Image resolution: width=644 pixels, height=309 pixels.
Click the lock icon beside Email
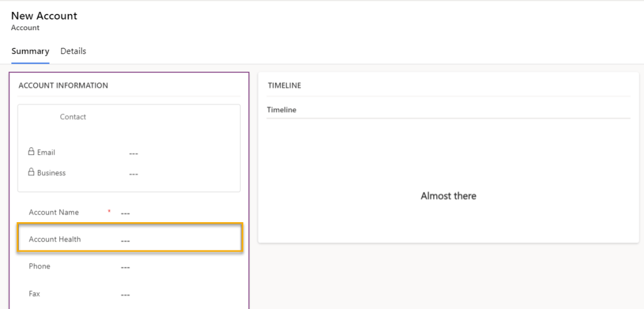pos(31,152)
